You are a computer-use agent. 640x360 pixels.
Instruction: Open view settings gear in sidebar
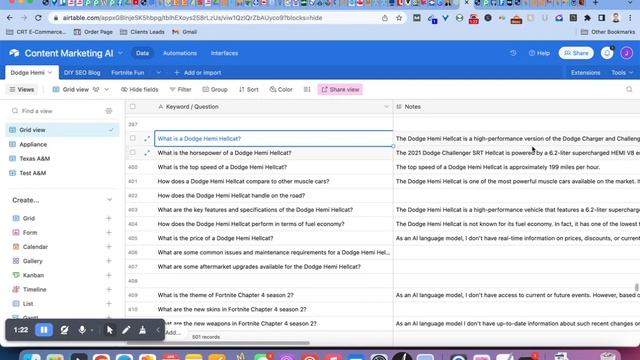109,111
